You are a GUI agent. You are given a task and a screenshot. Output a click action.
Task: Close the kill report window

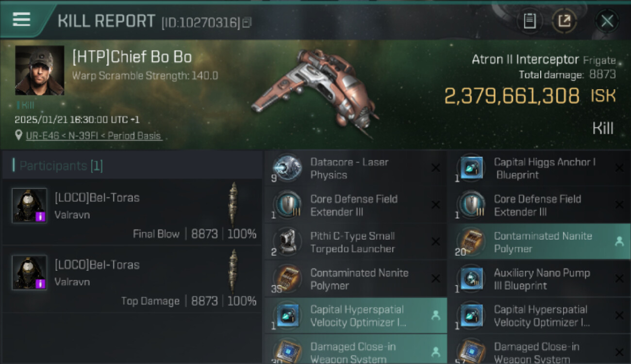(x=607, y=21)
